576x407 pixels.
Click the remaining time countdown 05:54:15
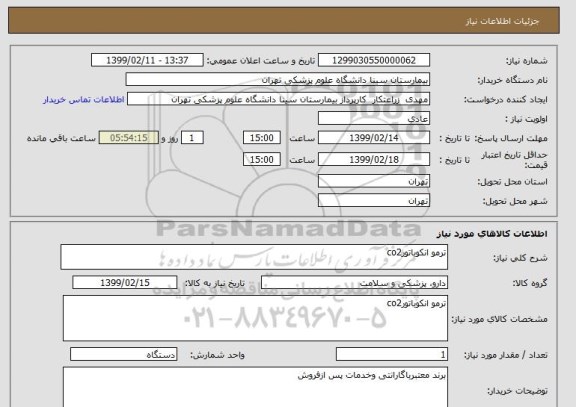coord(129,138)
